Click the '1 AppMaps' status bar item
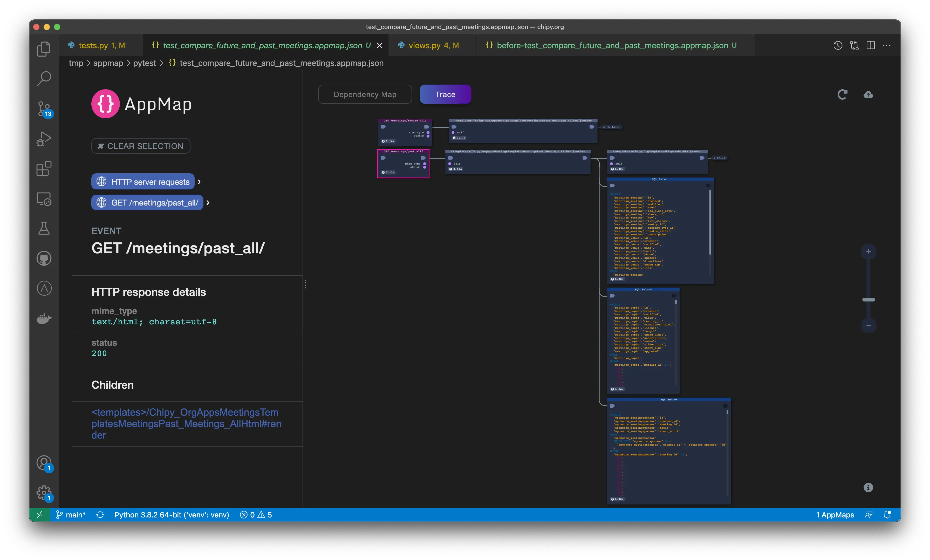Viewport: 930px width, 560px height. (835, 515)
